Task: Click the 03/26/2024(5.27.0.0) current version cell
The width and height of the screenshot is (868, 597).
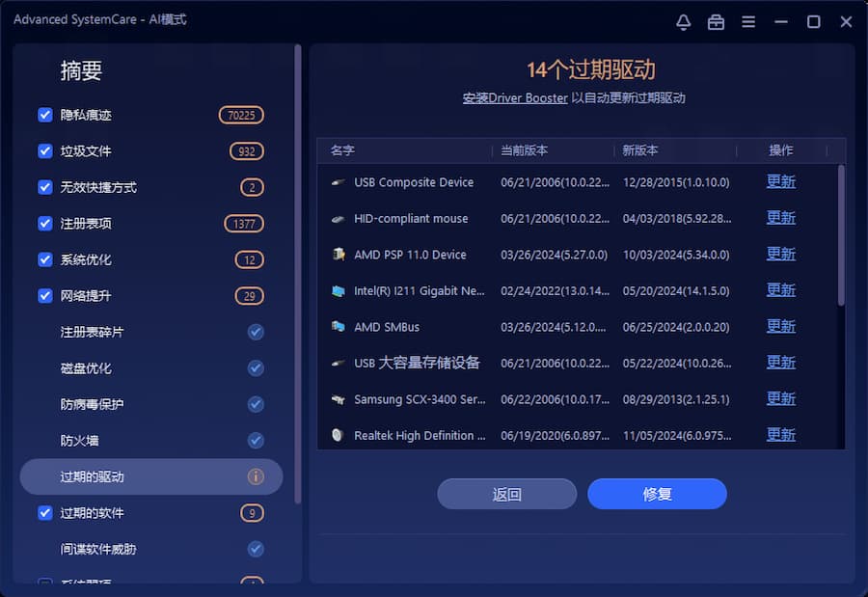Action: [x=554, y=255]
